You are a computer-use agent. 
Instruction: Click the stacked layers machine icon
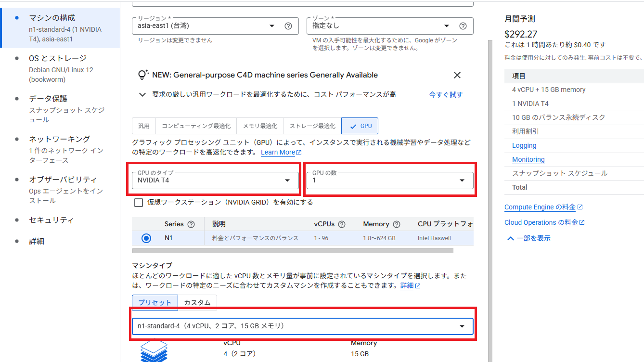coord(154,351)
